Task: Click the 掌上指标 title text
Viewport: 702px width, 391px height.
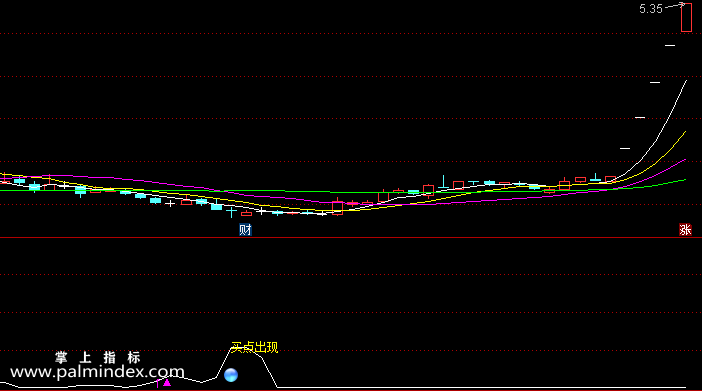Action: 98,357
